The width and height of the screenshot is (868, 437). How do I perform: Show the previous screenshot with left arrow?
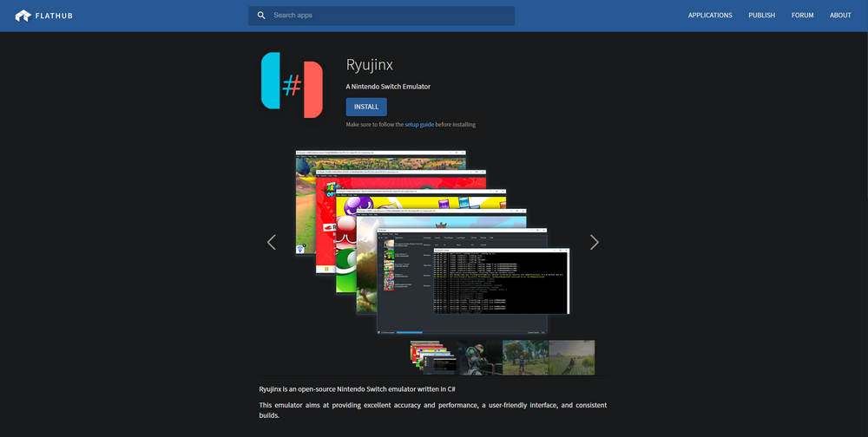(271, 242)
